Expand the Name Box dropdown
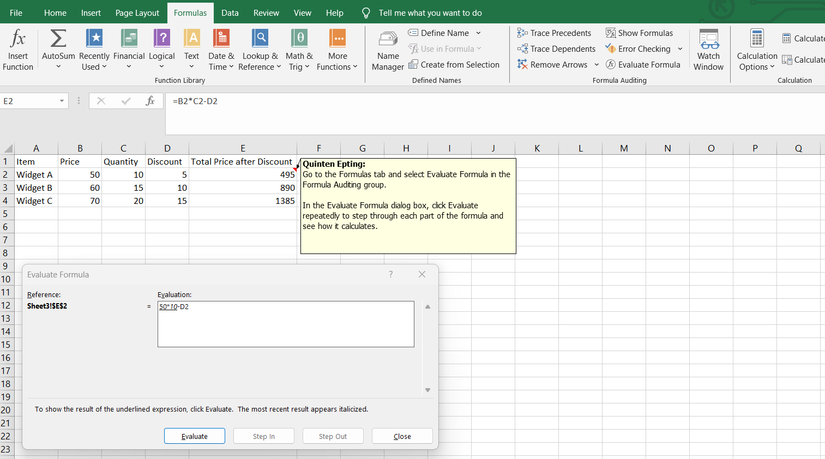The width and height of the screenshot is (825, 459). pos(62,101)
